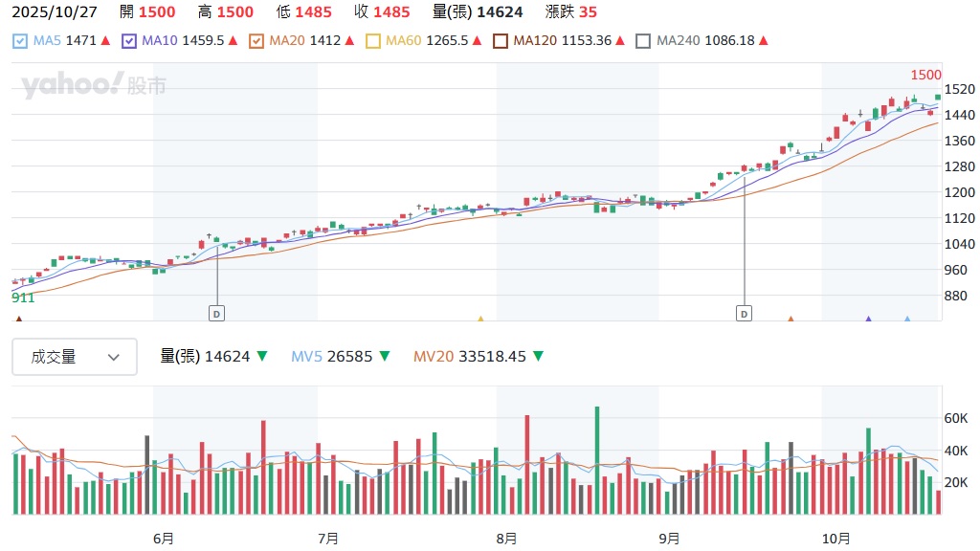
Task: Click the orange triangle marker on the time axis
Action: click(x=791, y=319)
